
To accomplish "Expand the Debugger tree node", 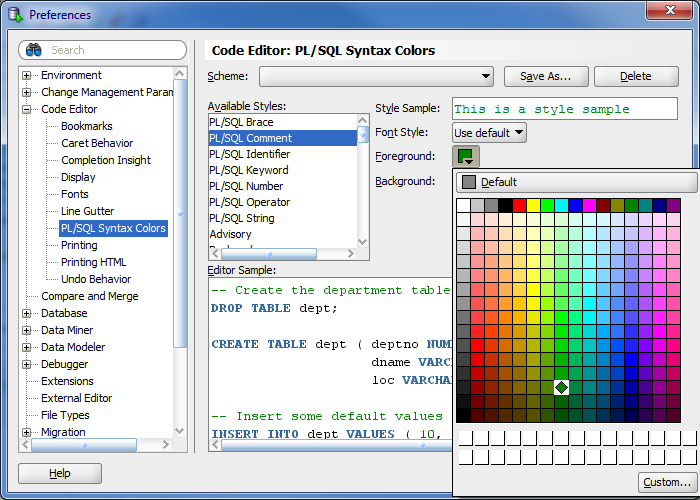I will tap(26, 364).
